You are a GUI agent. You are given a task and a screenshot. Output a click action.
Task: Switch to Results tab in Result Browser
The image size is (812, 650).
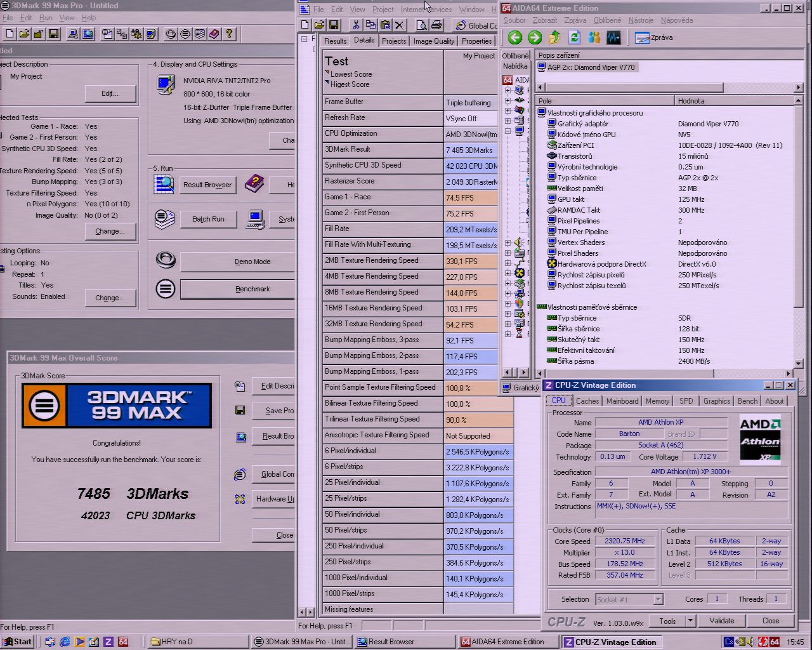click(x=335, y=41)
